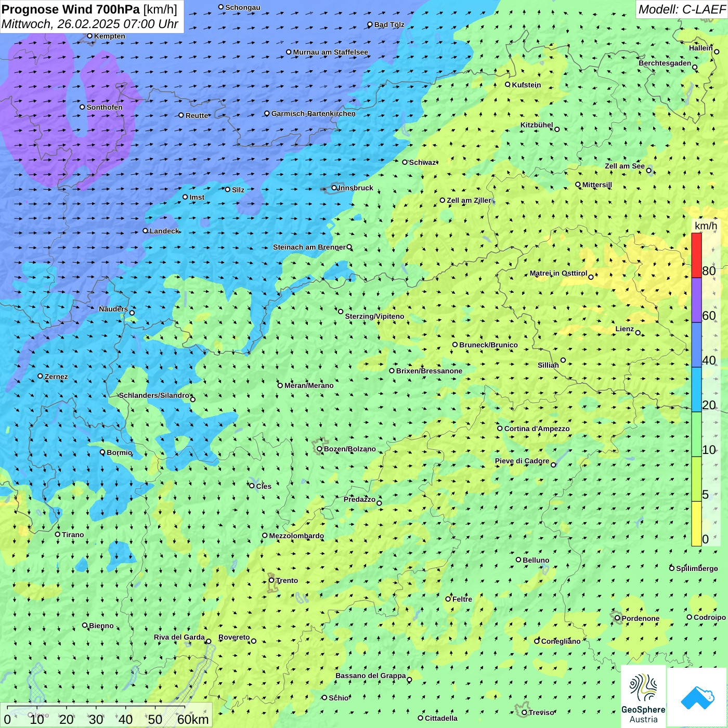
Task: Click the Kitzbühel city label
Action: (537, 125)
